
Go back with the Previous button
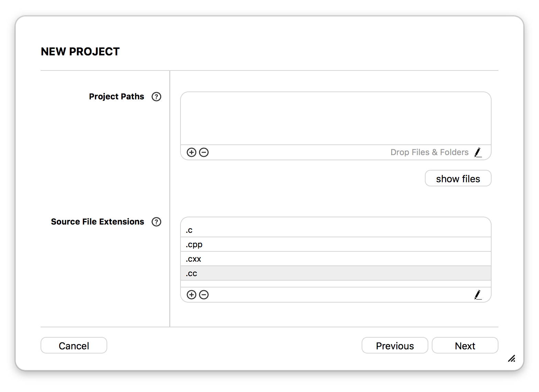[395, 346]
